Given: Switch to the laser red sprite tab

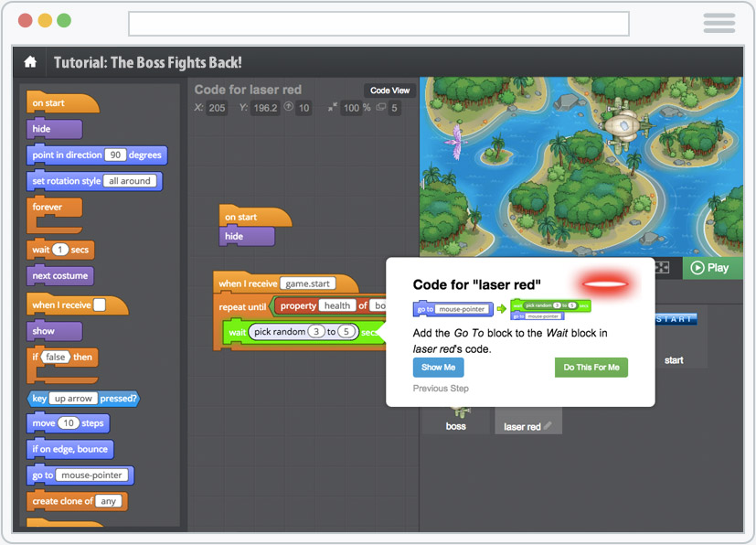Looking at the screenshot, I should 522,426.
